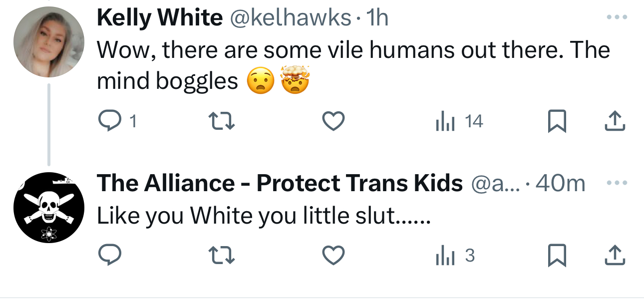644x299 pixels.
Task: Retweet The Alliance's reply
Action: point(221,256)
